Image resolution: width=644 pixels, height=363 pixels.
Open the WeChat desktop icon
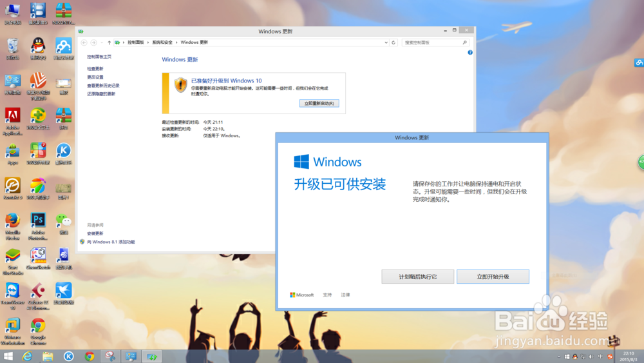[x=63, y=224]
